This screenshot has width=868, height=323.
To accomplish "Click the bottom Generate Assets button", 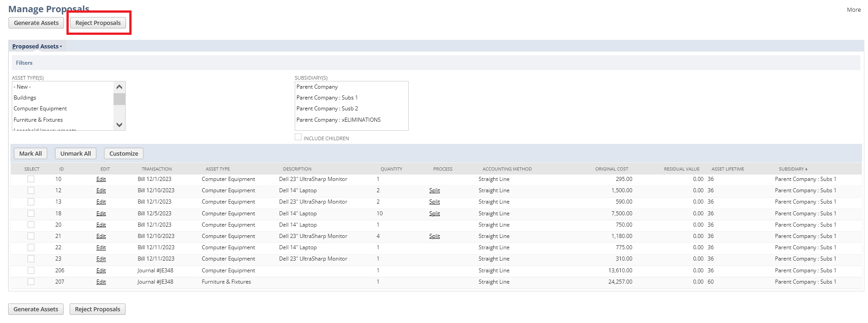I will tap(36, 309).
